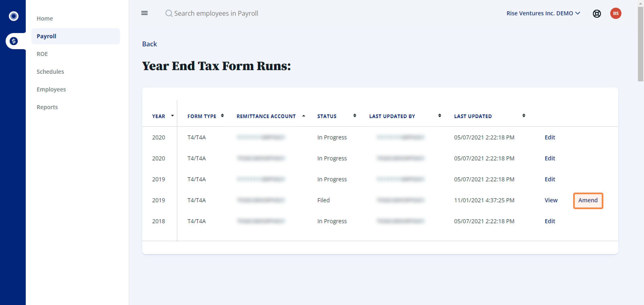Select the 2018 year cell

[x=159, y=221]
